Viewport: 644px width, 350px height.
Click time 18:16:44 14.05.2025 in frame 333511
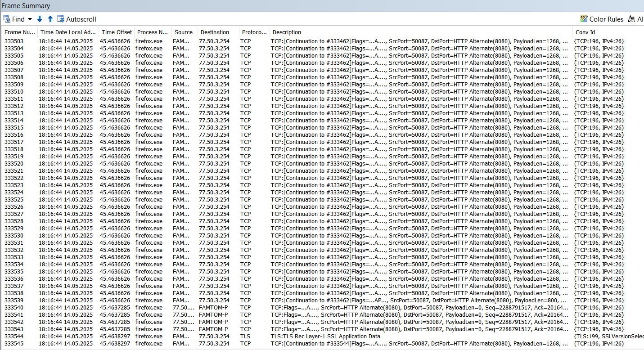pyautogui.click(x=66, y=99)
